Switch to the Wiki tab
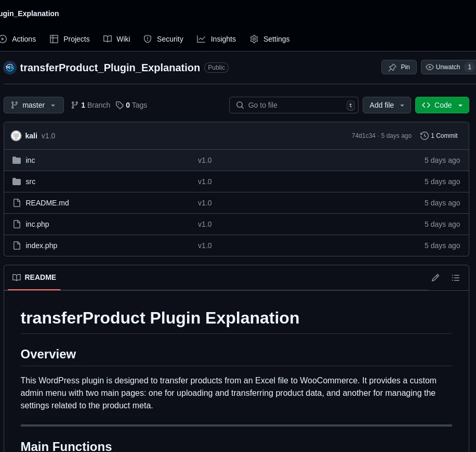This screenshot has height=452, width=476. click(x=117, y=39)
